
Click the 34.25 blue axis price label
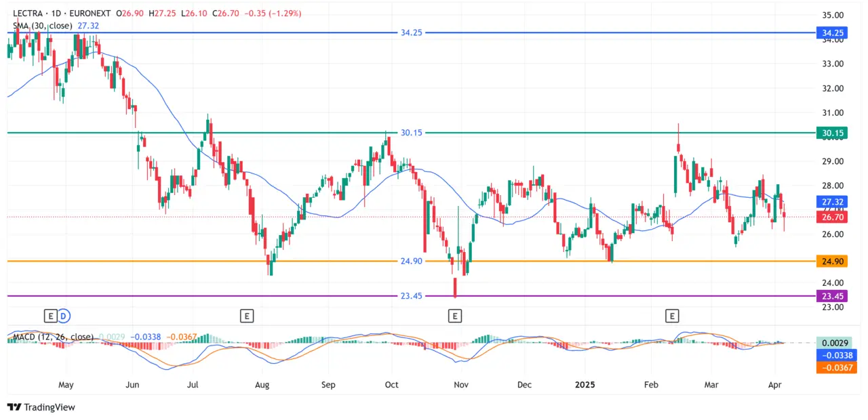click(x=832, y=33)
